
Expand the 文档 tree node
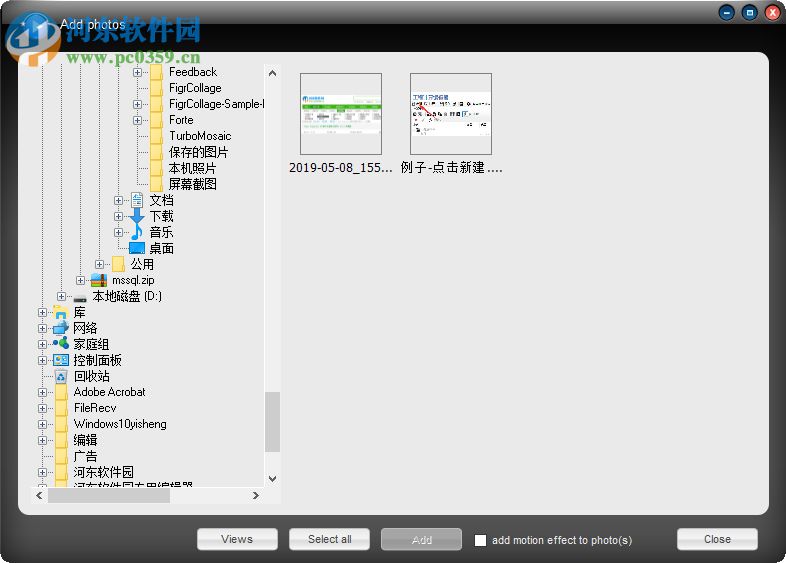(118, 201)
